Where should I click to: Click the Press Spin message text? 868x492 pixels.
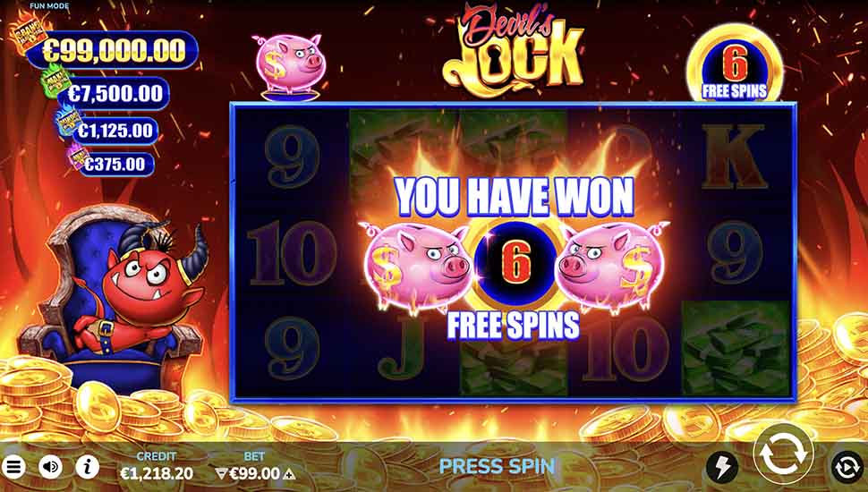coord(498,466)
